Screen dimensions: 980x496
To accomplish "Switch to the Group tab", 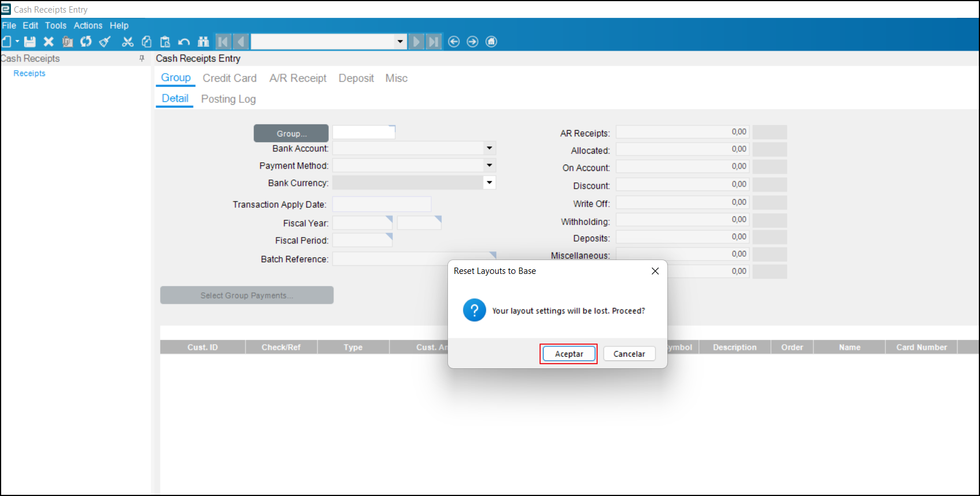I will tap(176, 78).
